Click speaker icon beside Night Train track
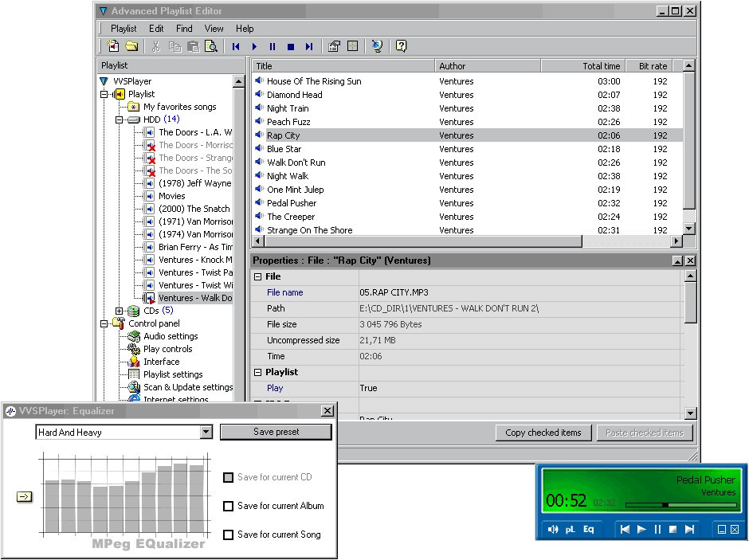The height and width of the screenshot is (560, 749). click(x=260, y=108)
